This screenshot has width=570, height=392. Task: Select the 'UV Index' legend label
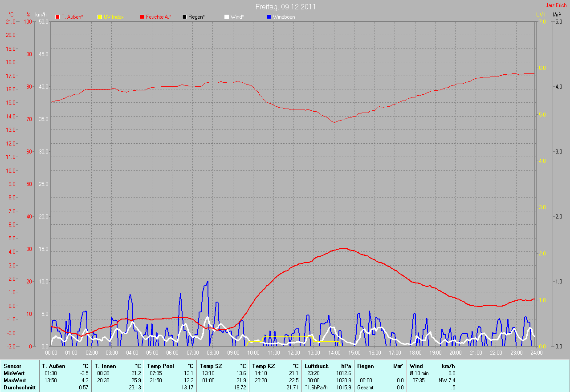coord(114,17)
